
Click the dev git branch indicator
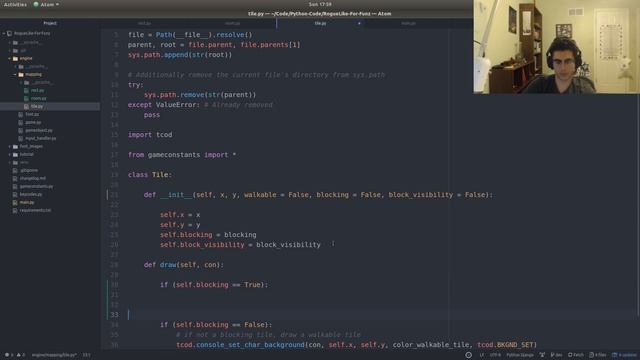(556, 355)
